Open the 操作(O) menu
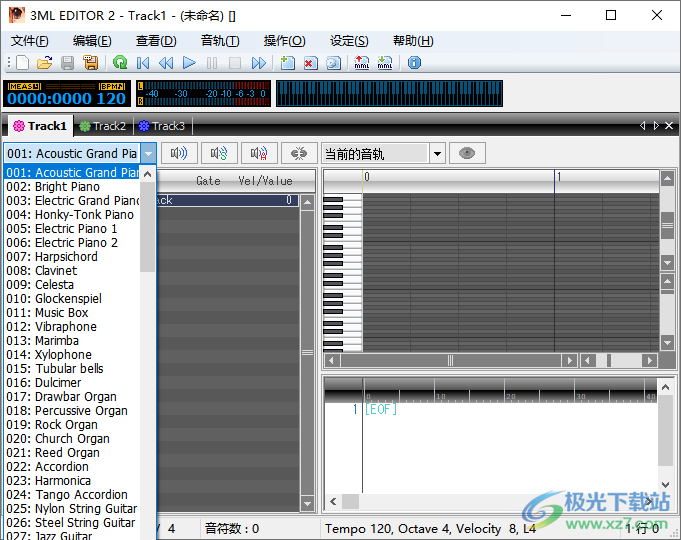Screen dimensions: 681x540 click(284, 41)
